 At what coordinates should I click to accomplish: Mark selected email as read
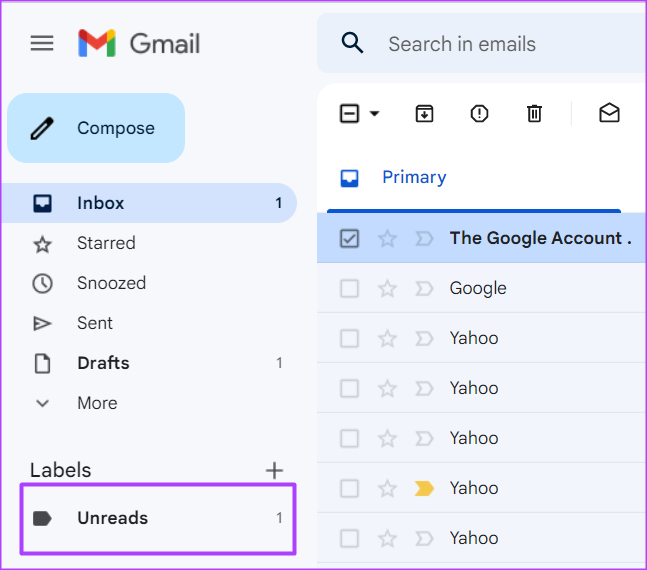(609, 113)
